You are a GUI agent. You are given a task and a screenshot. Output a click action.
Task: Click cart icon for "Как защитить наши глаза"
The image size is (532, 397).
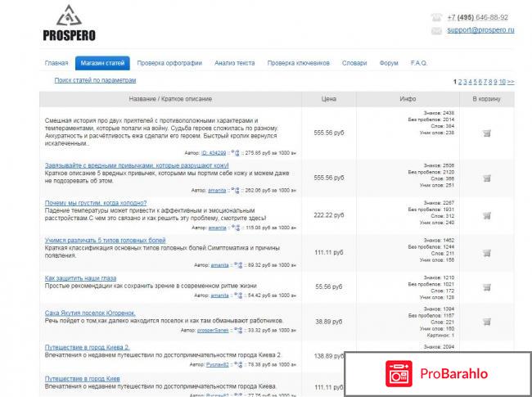pos(486,287)
